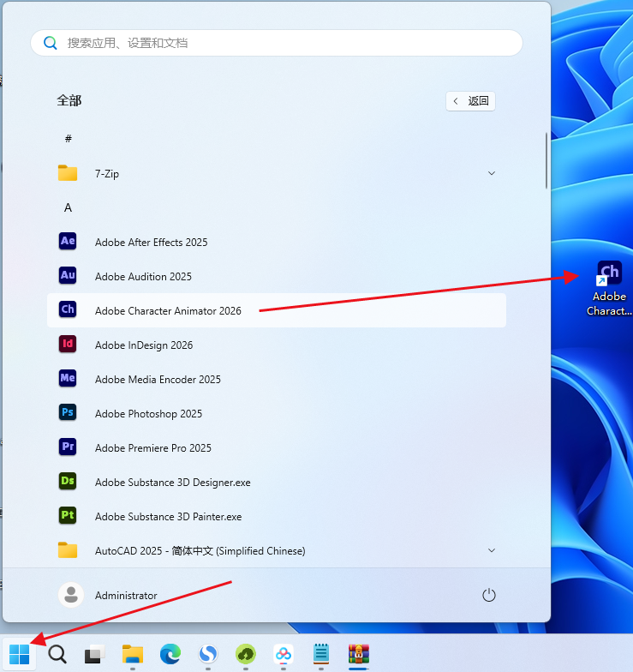633x672 pixels.
Task: Click the Pt icon for Substance Painter
Action: (68, 515)
